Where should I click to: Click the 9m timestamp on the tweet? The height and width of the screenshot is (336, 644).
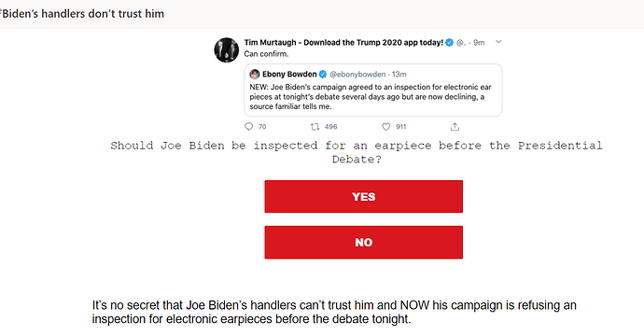pos(479,42)
